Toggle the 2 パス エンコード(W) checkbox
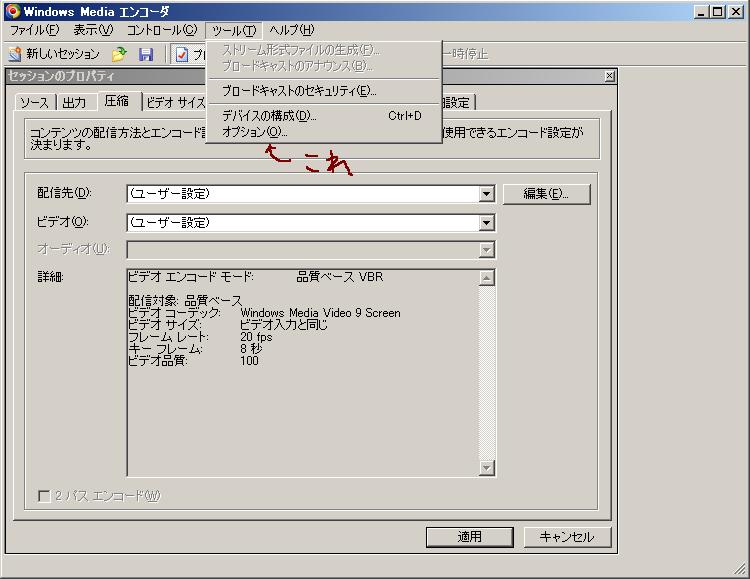 point(44,496)
